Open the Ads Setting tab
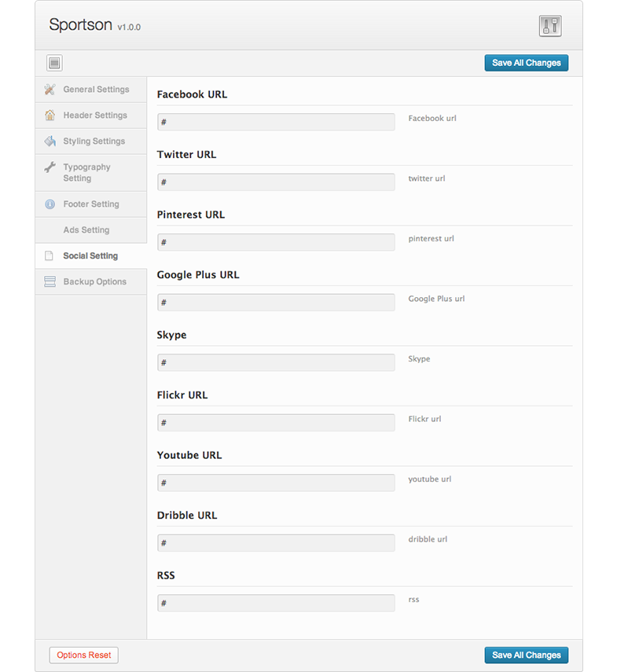 [86, 230]
